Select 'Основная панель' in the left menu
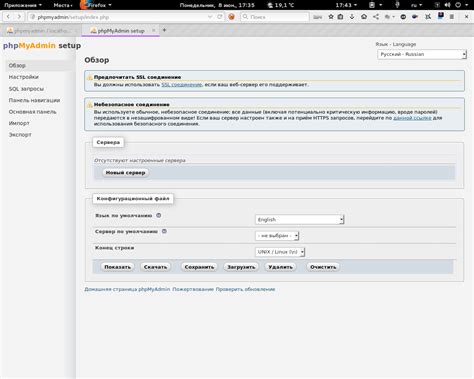474x379 pixels. 32,112
